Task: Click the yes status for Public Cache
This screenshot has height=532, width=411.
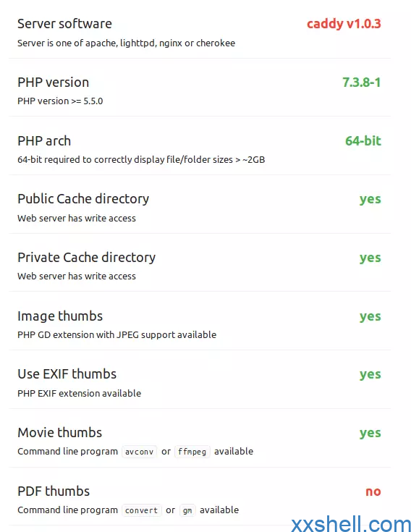Action: [x=370, y=200]
